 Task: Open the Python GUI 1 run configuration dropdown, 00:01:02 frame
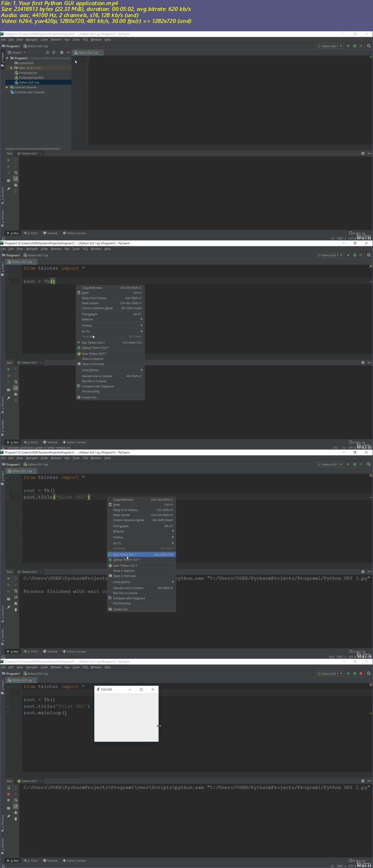pos(330,46)
